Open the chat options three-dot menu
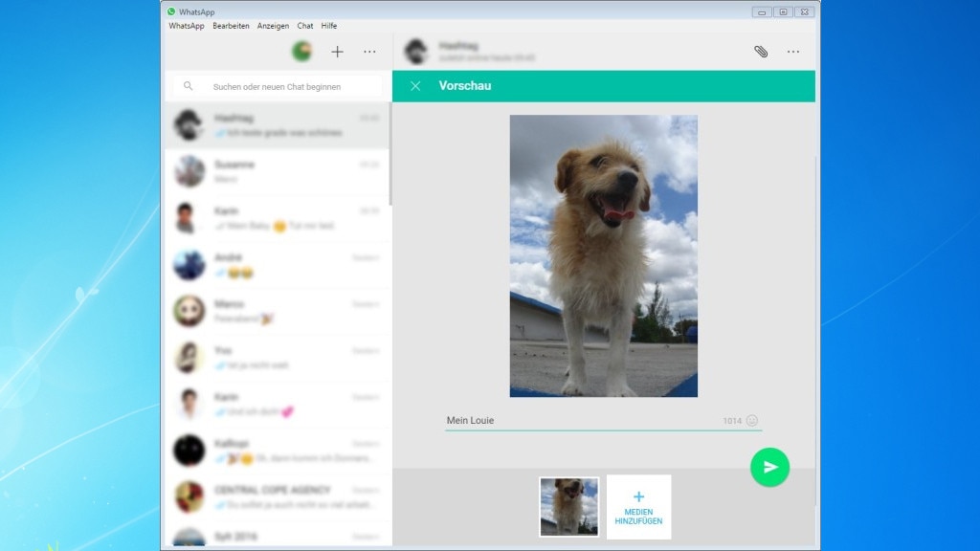Screen dimensions: 980x551 coord(792,52)
